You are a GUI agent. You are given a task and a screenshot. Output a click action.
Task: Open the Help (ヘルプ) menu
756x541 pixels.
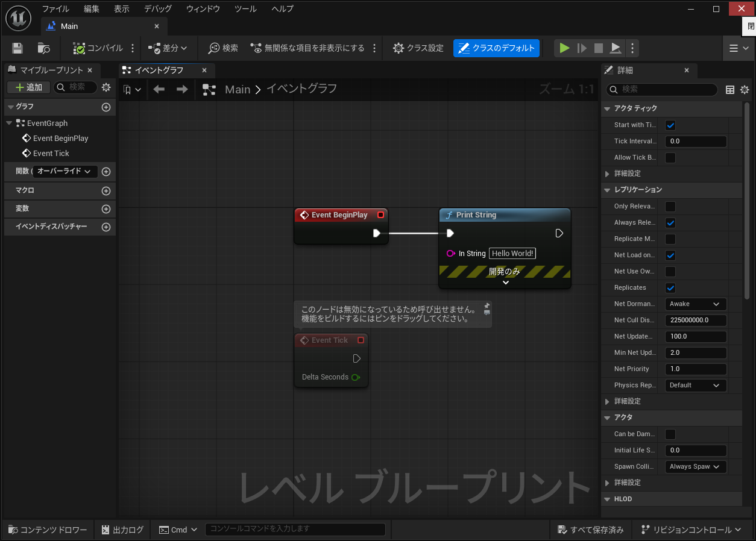click(283, 9)
